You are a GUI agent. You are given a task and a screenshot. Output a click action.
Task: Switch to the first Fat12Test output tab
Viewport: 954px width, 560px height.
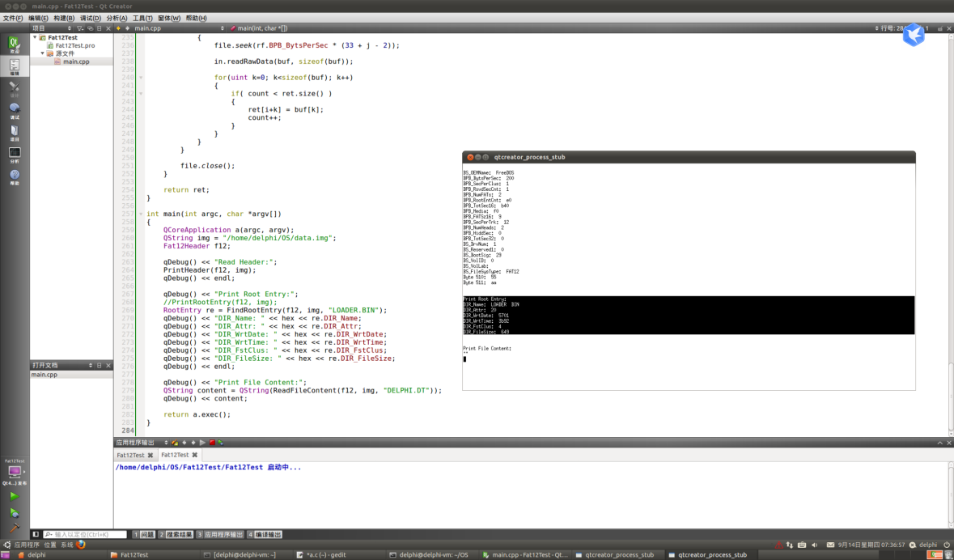(x=130, y=455)
